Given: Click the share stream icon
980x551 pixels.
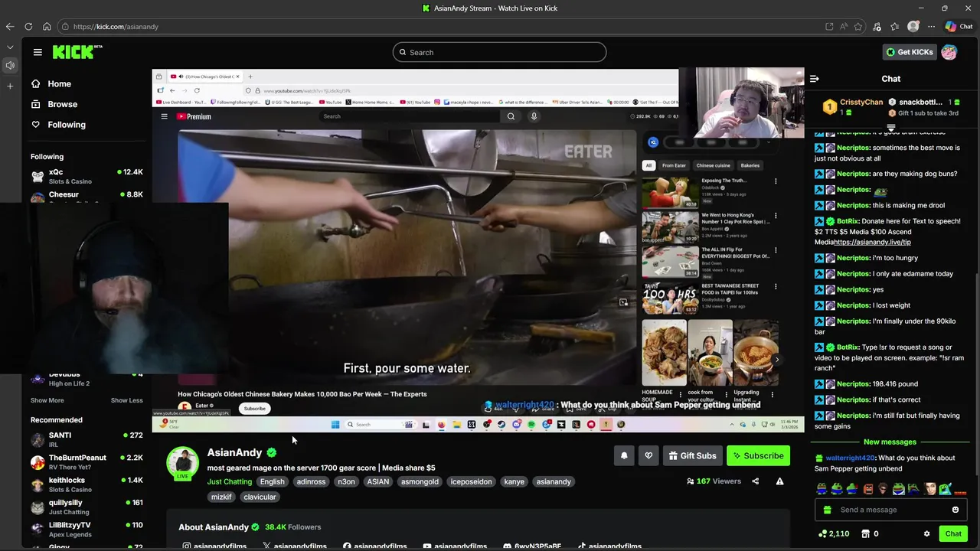Looking at the screenshot, I should [756, 481].
